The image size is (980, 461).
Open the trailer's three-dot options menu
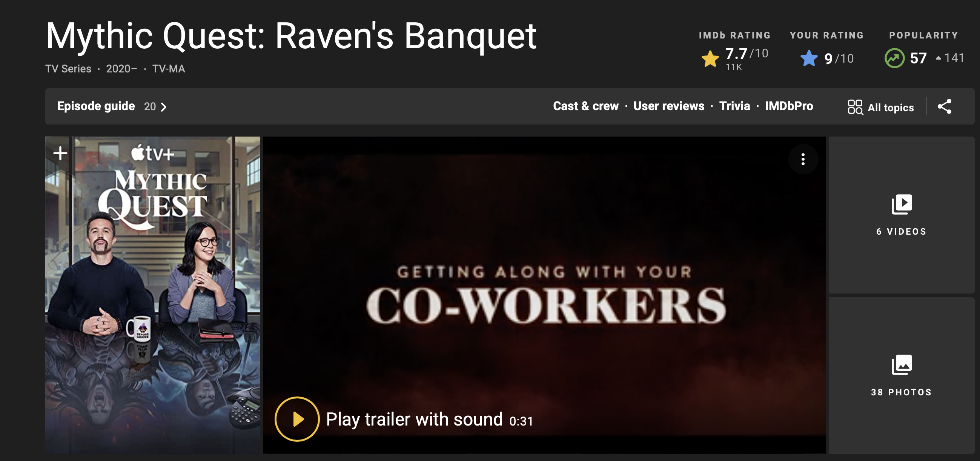pos(803,159)
